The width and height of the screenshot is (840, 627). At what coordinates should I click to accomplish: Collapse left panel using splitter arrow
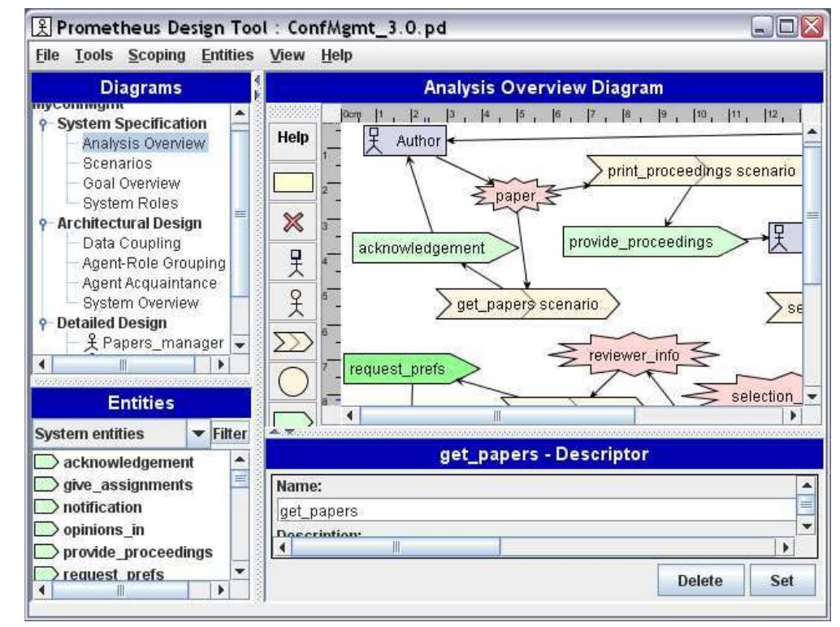click(x=258, y=80)
